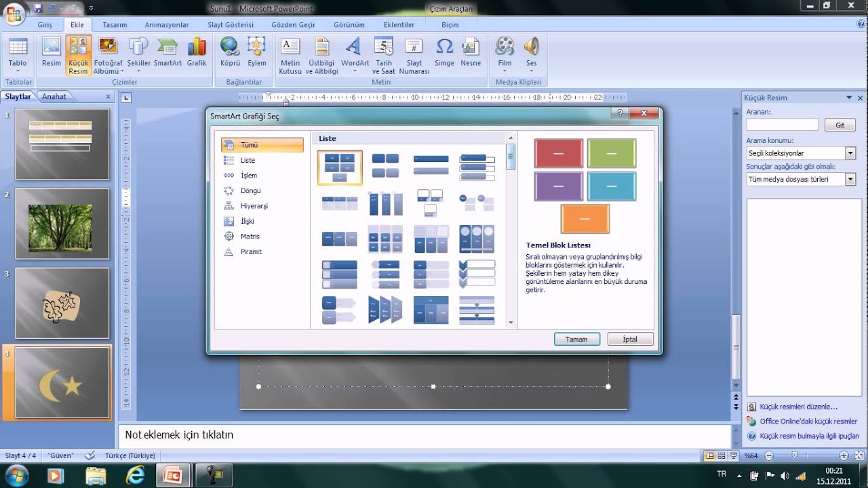The width and height of the screenshot is (868, 488).
Task: Switch to the Tasarım ribbon tab
Action: tap(115, 24)
